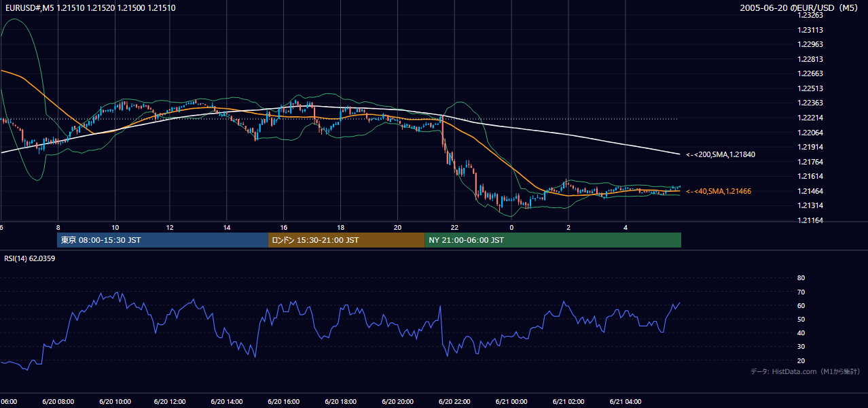Click the RSI scale value 70
Image resolution: width=868 pixels, height=408 pixels.
(801, 292)
